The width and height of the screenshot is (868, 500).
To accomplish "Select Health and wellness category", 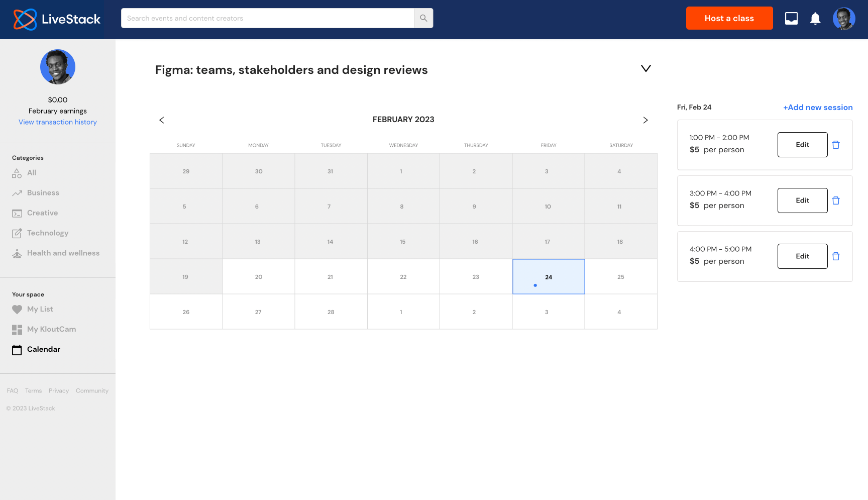I will tap(63, 253).
